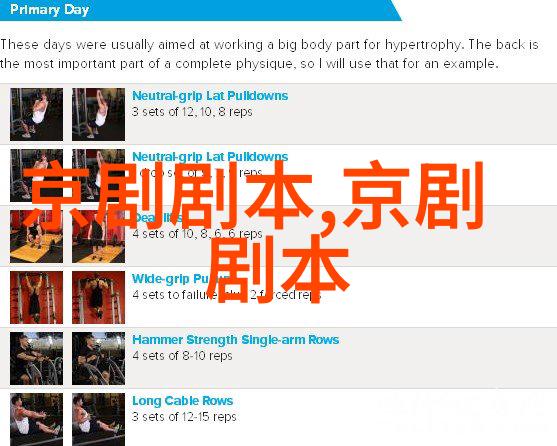View Deadlifts start position thumbnail
The height and width of the screenshot is (446, 557).
pyautogui.click(x=37, y=236)
